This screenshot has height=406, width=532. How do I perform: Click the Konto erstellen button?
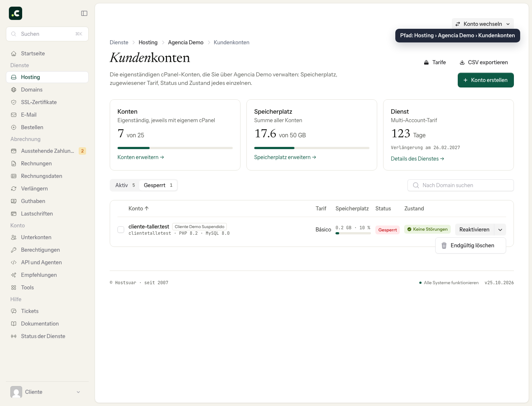click(485, 80)
